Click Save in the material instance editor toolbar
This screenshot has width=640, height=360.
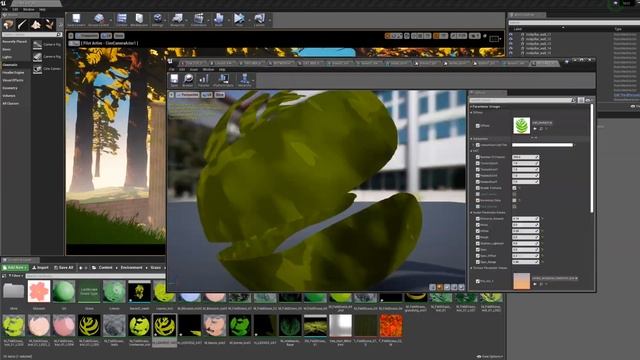click(x=174, y=80)
